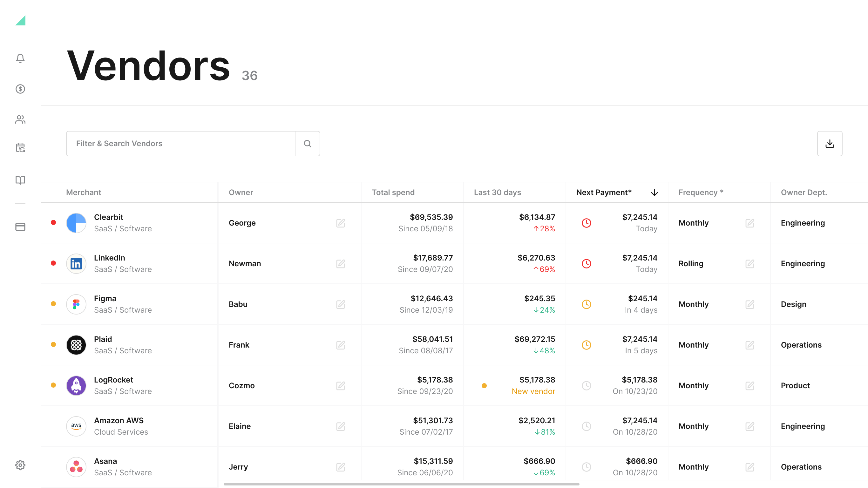Viewport: 868px width, 488px height.
Task: Edit frequency for Figma with pencil icon
Action: click(x=750, y=304)
